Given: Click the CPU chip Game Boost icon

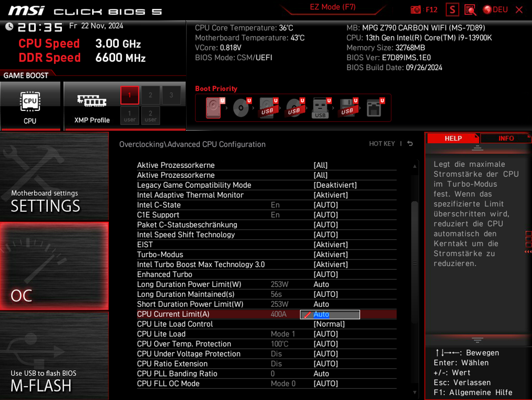Looking at the screenshot, I should tap(30, 101).
